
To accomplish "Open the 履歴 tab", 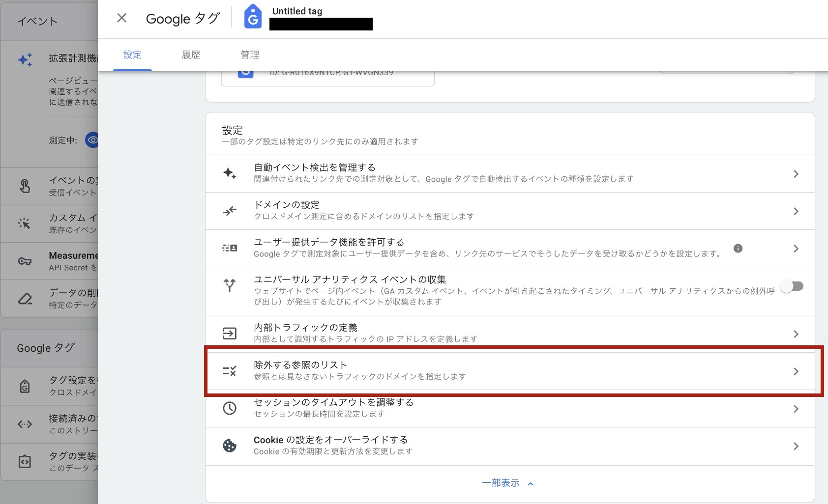I will [x=191, y=55].
